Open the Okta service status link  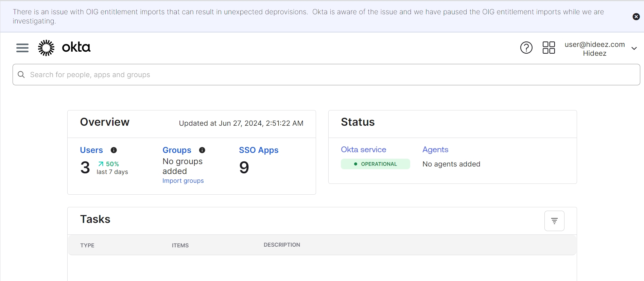click(x=363, y=150)
